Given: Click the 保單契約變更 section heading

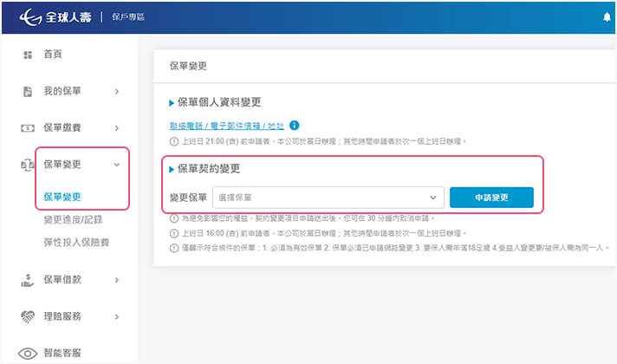Looking at the screenshot, I should coord(209,169).
